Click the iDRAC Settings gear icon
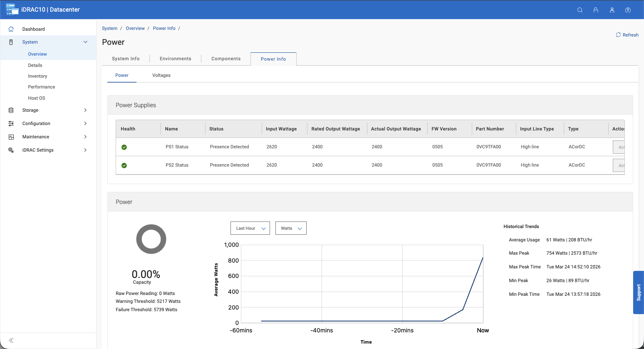This screenshot has width=644, height=349. (11, 150)
